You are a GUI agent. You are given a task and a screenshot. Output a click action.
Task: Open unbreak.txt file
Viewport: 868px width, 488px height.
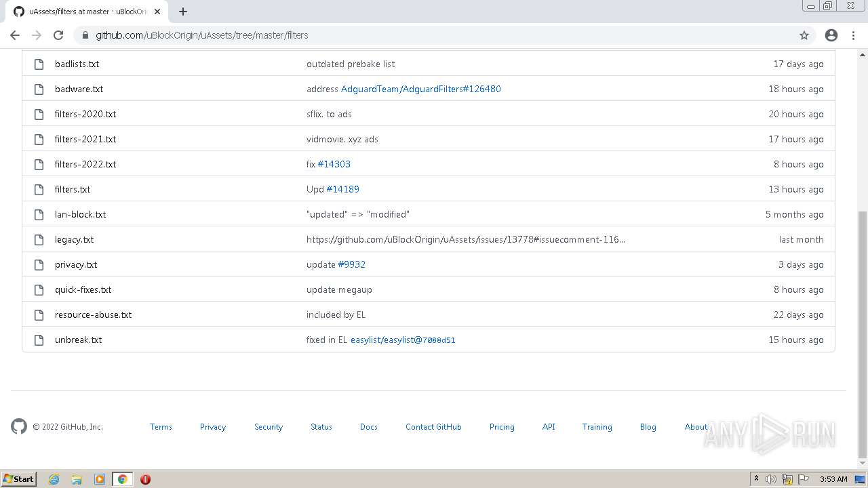coord(78,340)
